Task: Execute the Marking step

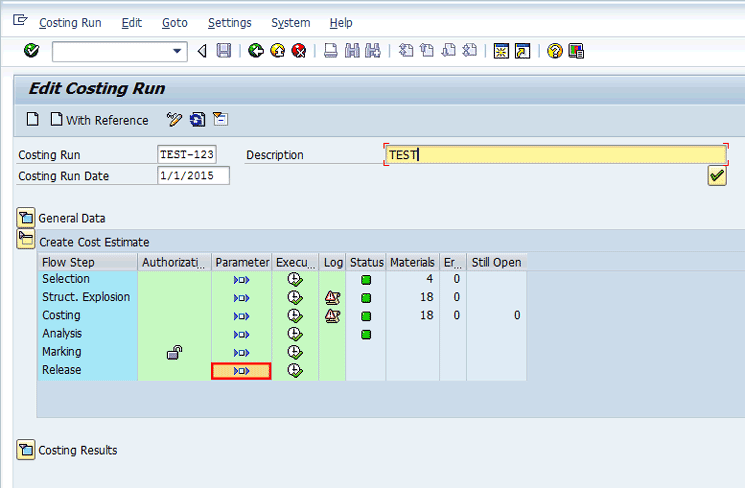Action: [x=295, y=352]
